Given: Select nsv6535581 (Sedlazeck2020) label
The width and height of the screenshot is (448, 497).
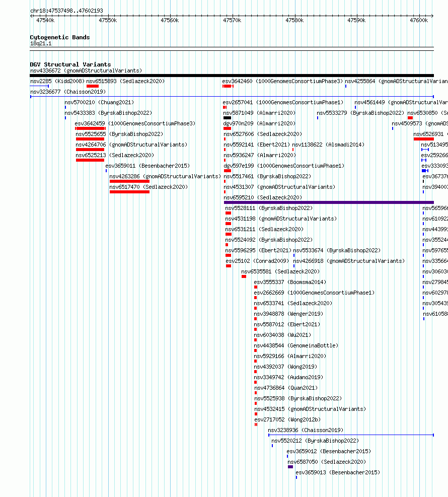Looking at the screenshot, I should (280, 271).
